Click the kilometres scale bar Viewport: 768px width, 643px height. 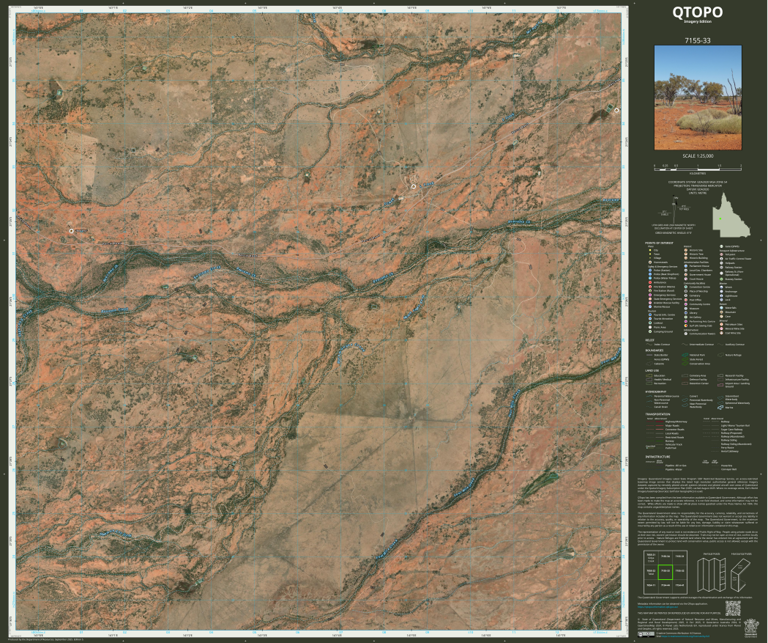[698, 167]
